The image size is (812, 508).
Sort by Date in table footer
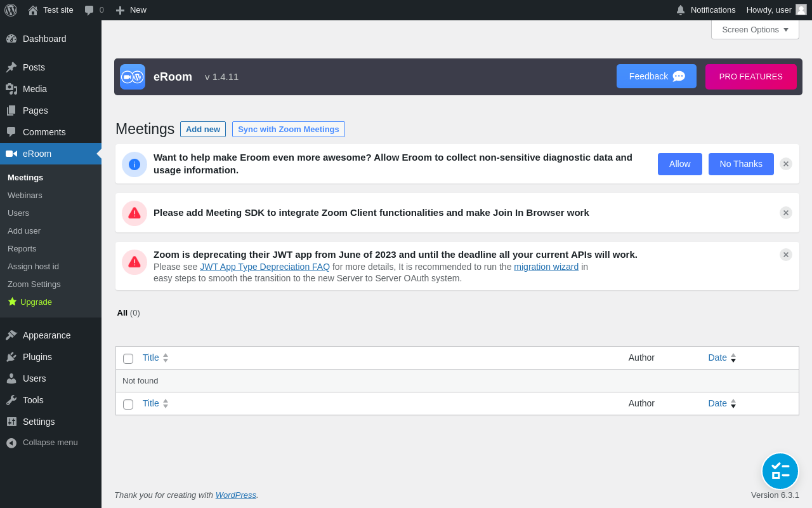pos(722,403)
